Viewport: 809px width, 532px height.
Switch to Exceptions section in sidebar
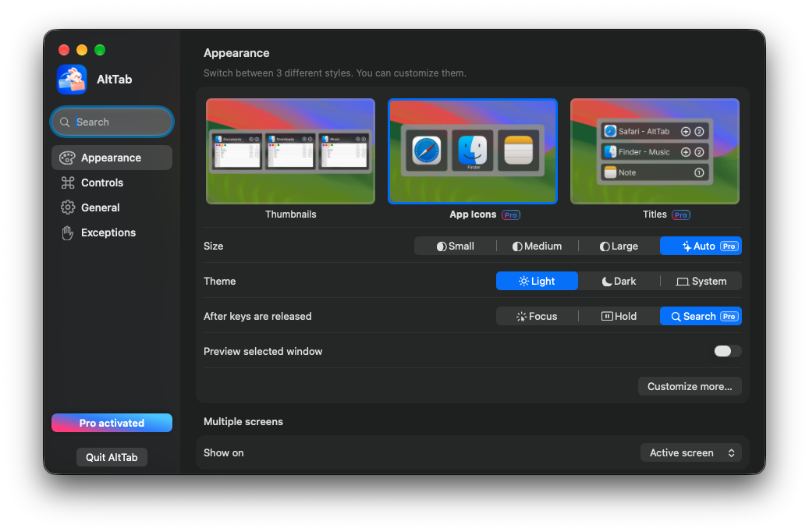coord(112,232)
